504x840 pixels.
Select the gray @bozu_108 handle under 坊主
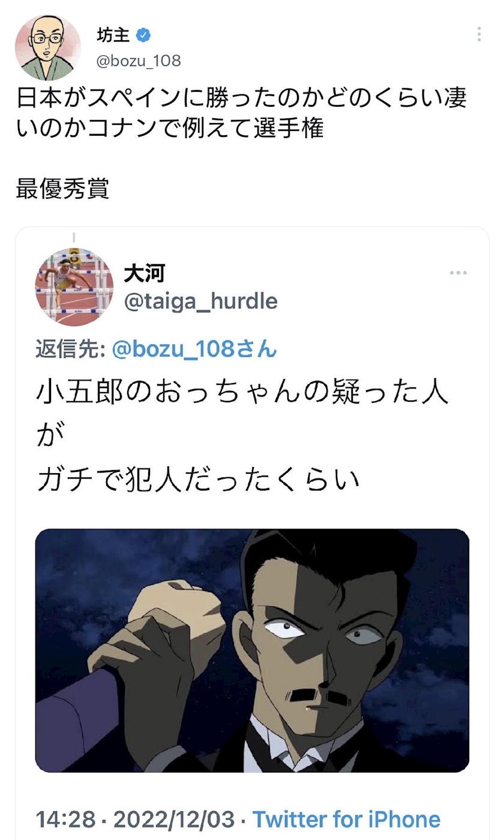point(139,61)
